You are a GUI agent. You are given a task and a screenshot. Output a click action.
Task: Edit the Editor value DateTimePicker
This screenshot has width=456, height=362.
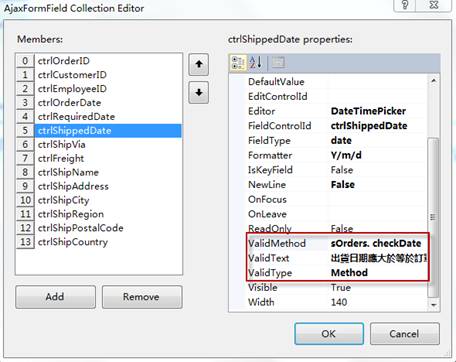[368, 111]
